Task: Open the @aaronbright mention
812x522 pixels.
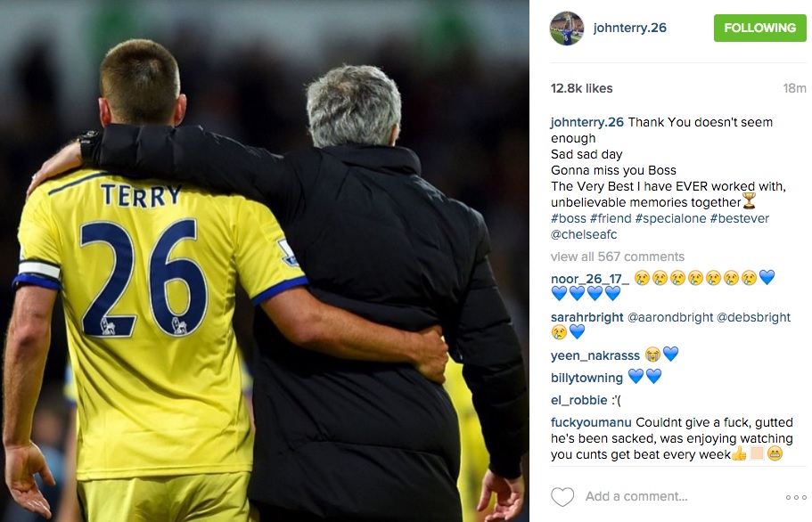Action: coord(670,317)
